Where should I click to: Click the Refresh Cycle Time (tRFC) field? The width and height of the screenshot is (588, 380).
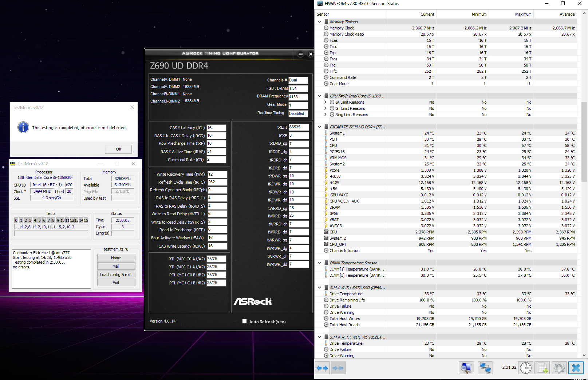point(217,182)
